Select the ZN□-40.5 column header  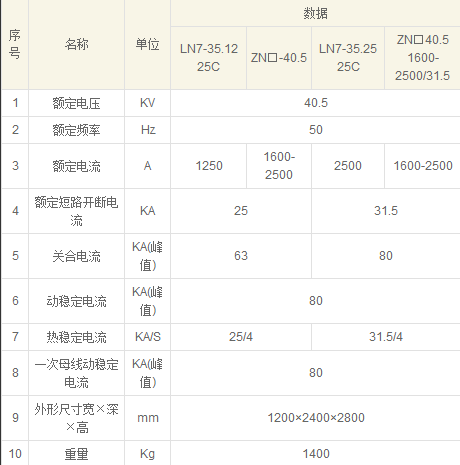279,58
